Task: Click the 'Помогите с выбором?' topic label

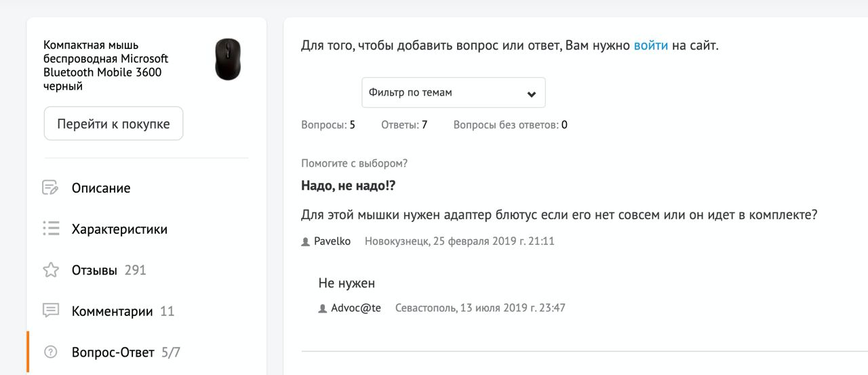Action: 355,163
